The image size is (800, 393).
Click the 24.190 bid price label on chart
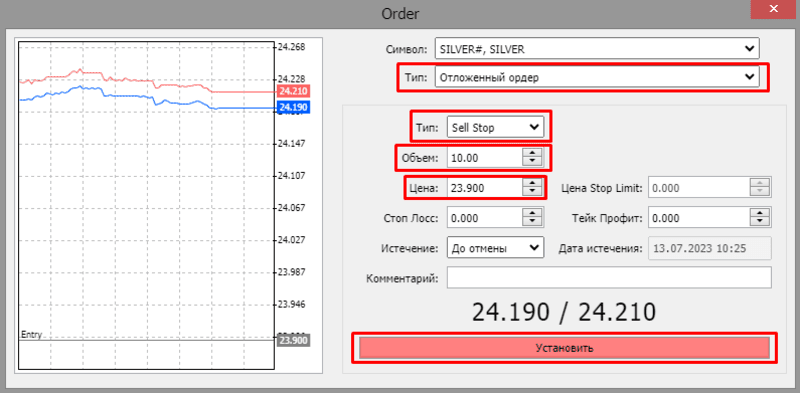tap(294, 108)
